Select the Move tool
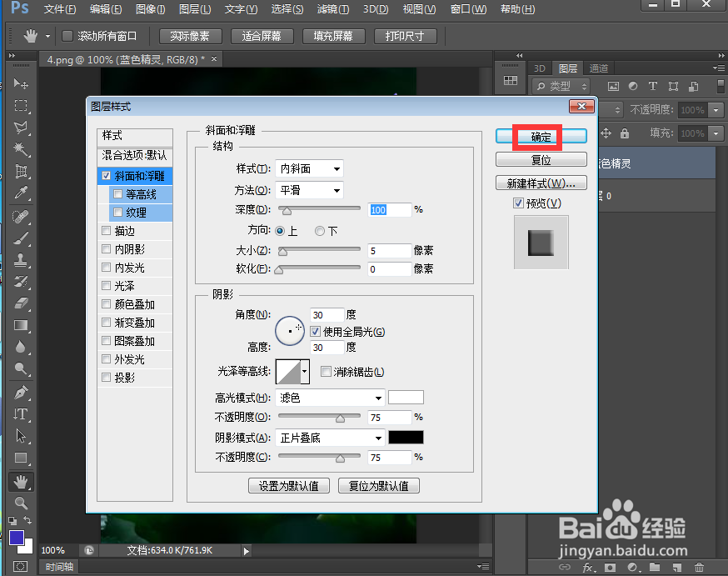 click(x=20, y=83)
